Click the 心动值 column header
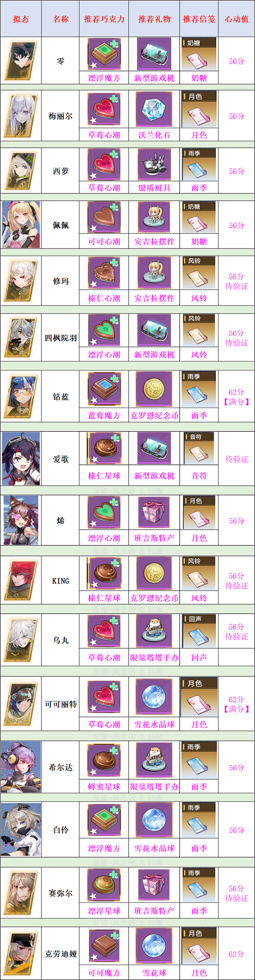 pyautogui.click(x=237, y=19)
